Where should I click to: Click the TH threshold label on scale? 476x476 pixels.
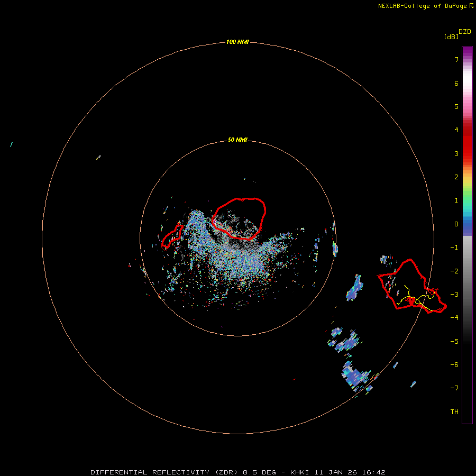point(454,412)
